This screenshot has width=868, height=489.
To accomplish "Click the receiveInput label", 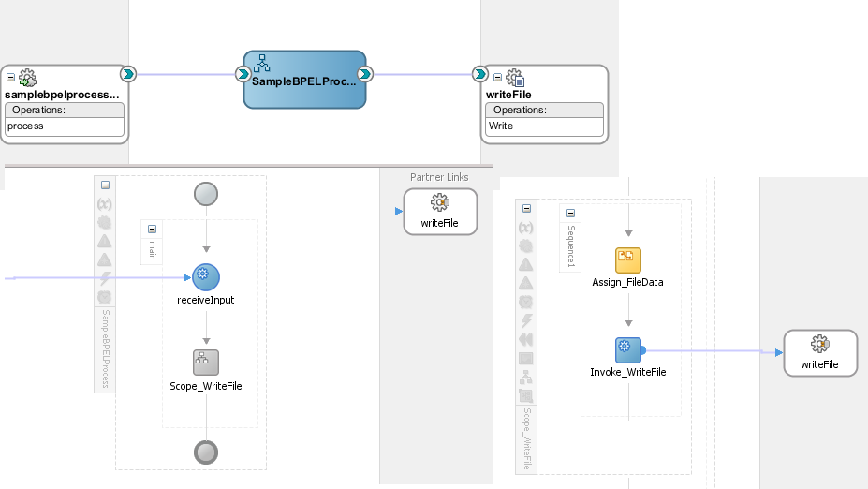I will [205, 300].
